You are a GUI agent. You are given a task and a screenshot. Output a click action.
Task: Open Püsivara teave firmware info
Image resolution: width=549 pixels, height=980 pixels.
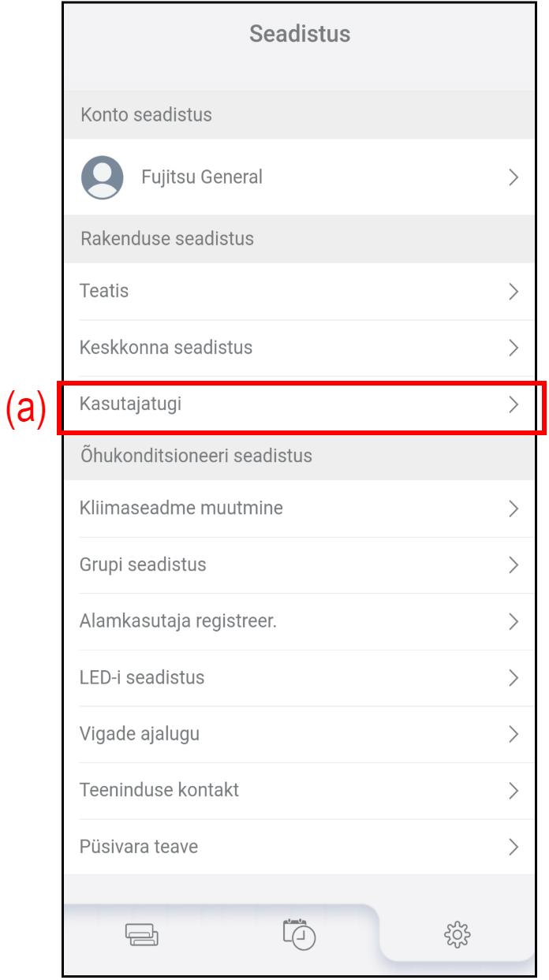point(139,847)
